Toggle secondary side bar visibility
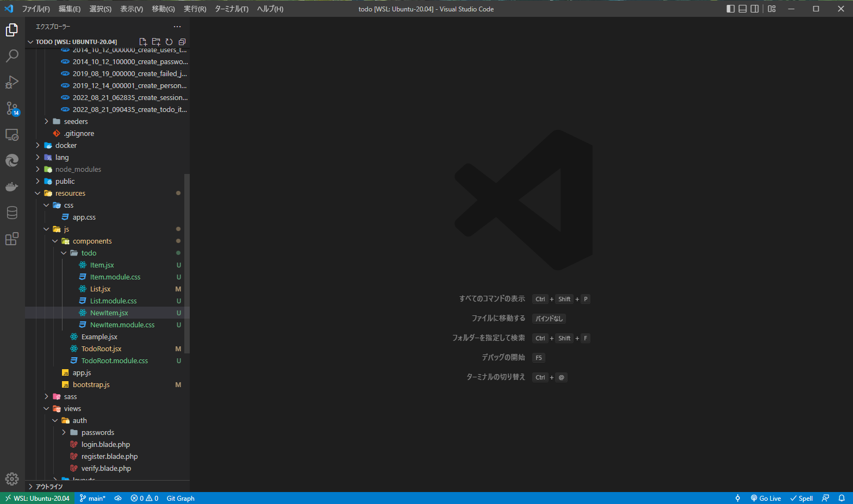 [755, 9]
